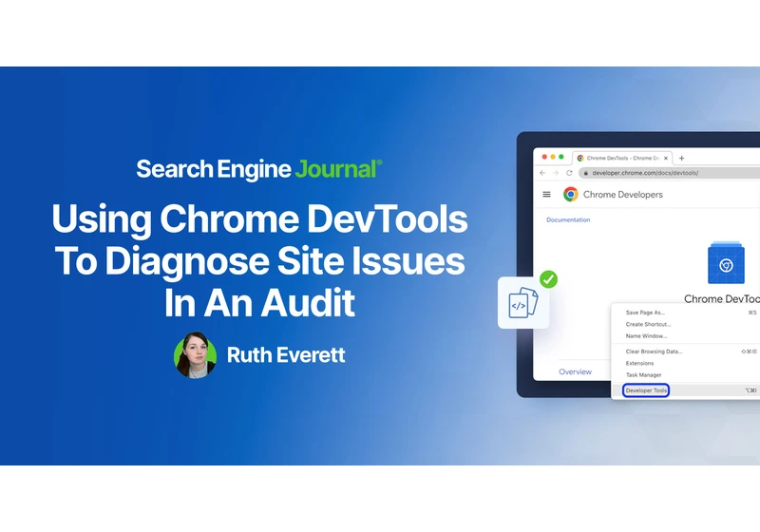Click the Chrome logo next to Chrome Developers

[571, 195]
